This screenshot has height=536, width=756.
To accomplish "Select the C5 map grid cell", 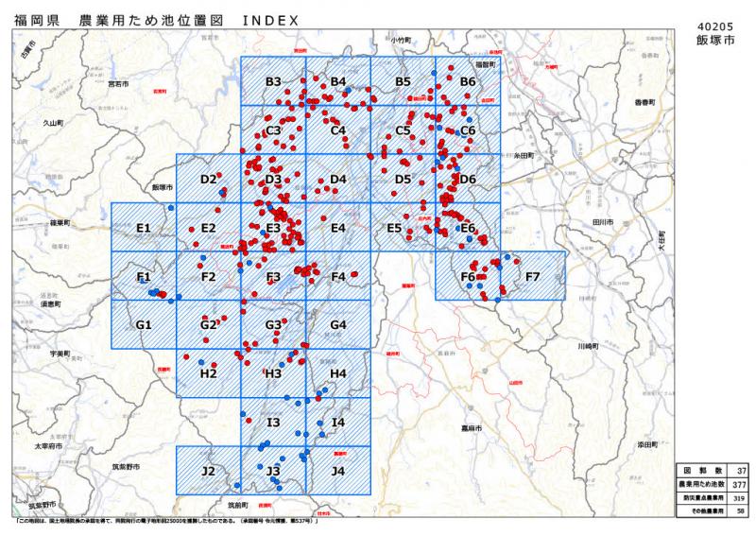I will pos(403,130).
